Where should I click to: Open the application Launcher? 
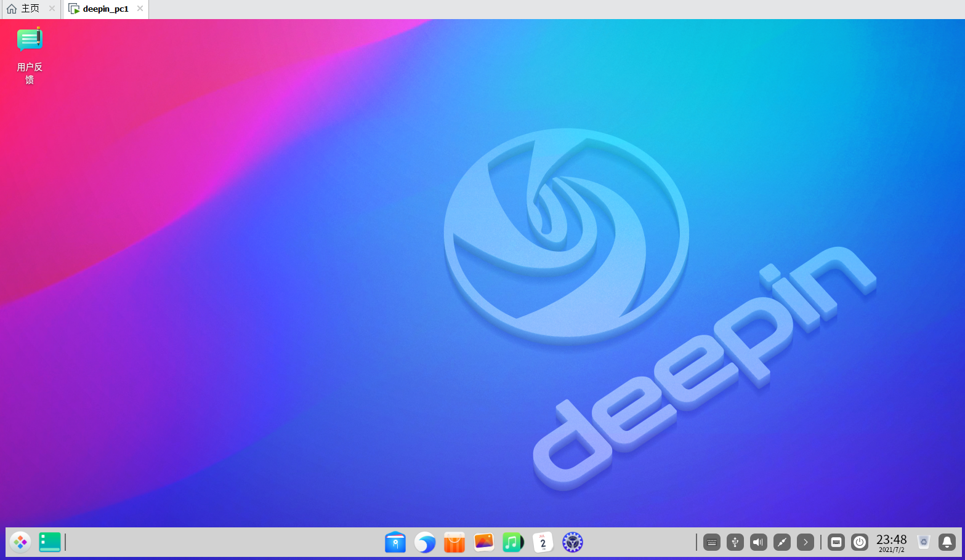(20, 542)
